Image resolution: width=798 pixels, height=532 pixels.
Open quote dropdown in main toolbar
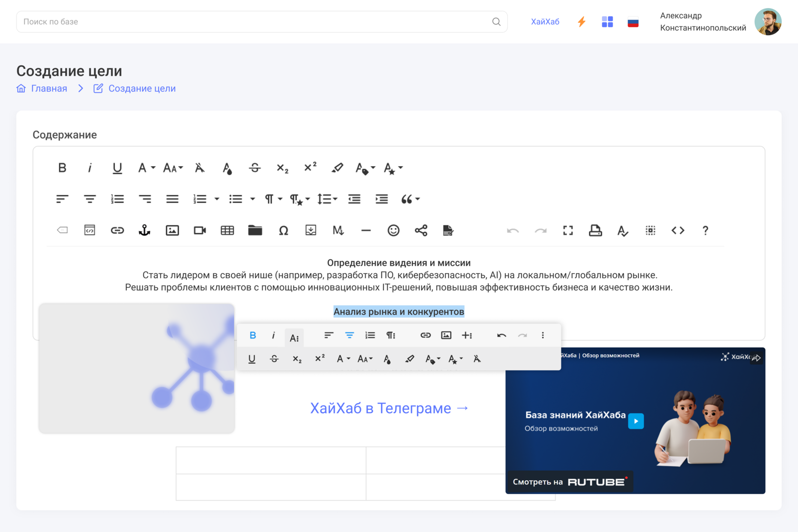point(410,199)
